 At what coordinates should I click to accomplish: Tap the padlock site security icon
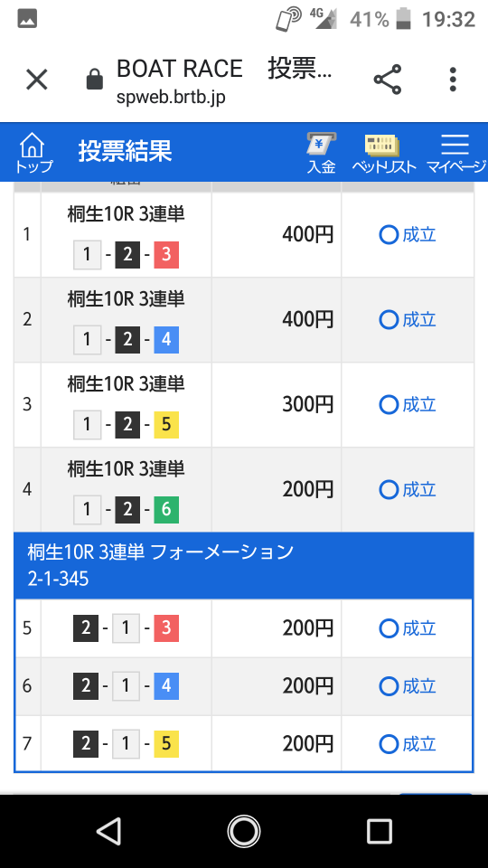click(95, 80)
